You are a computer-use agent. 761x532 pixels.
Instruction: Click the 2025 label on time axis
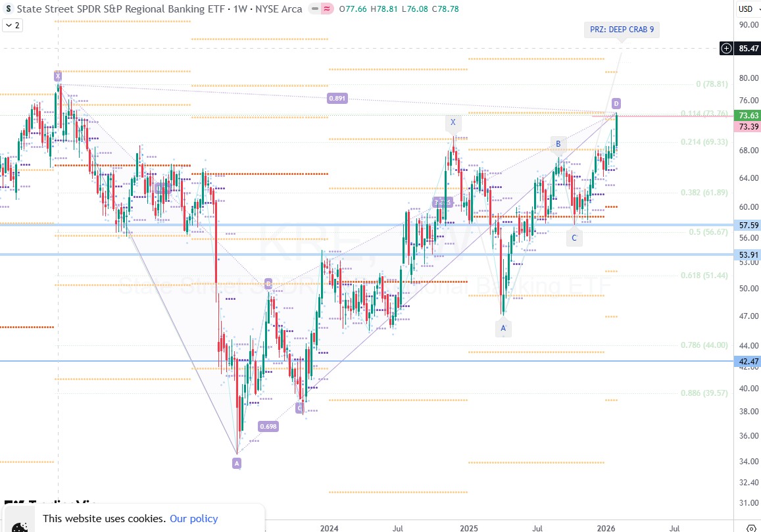pyautogui.click(x=468, y=527)
